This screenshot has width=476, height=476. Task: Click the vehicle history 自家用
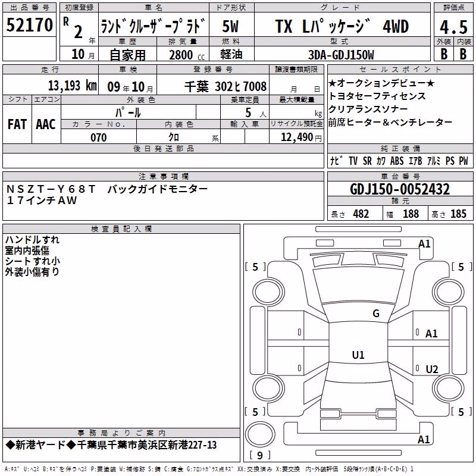(x=127, y=55)
